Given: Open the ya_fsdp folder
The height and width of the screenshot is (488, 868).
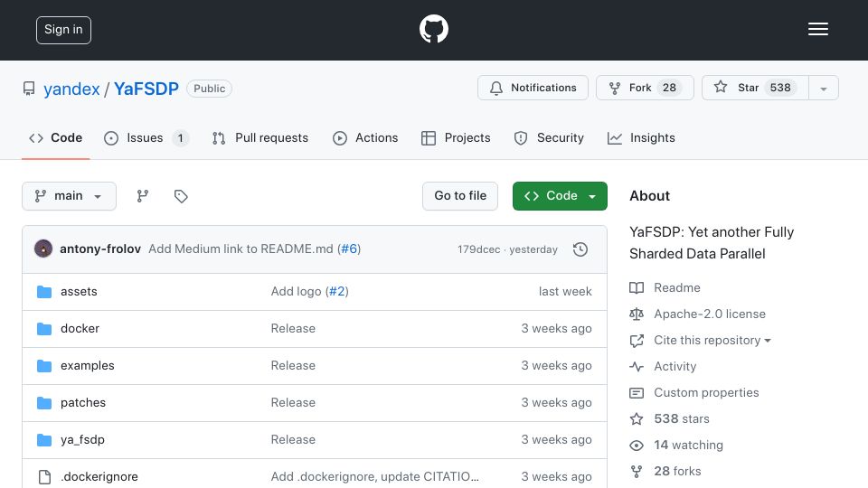Looking at the screenshot, I should [82, 440].
